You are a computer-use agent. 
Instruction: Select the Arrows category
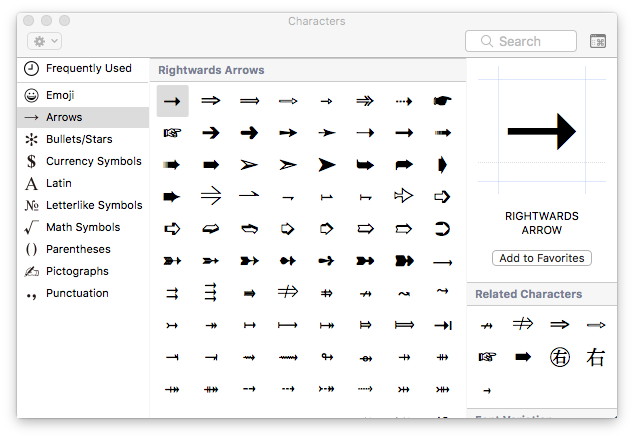point(83,117)
